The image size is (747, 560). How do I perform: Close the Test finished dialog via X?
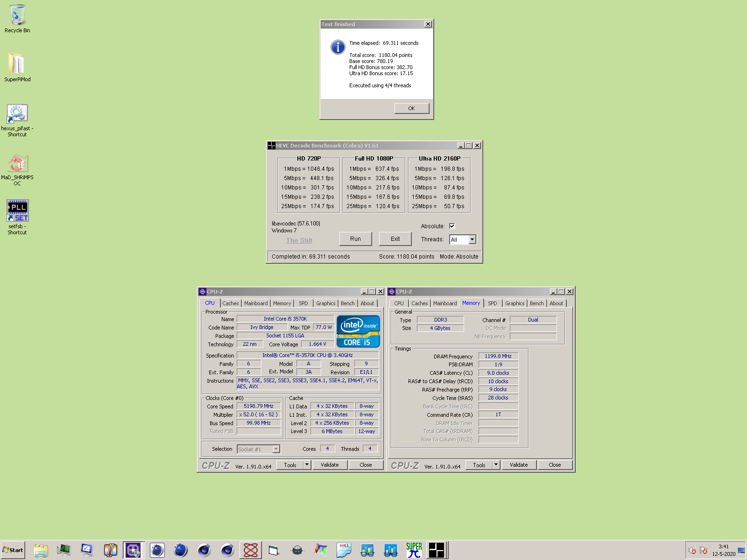428,24
